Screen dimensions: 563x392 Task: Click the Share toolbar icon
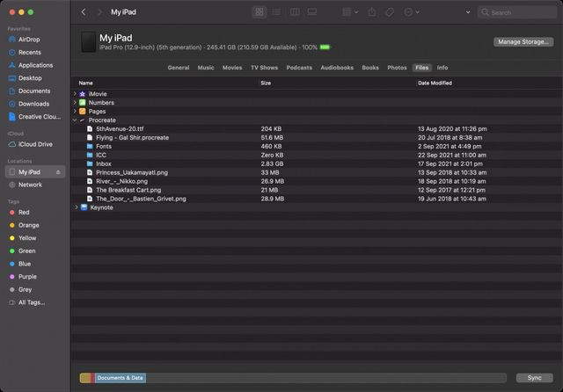(x=372, y=12)
